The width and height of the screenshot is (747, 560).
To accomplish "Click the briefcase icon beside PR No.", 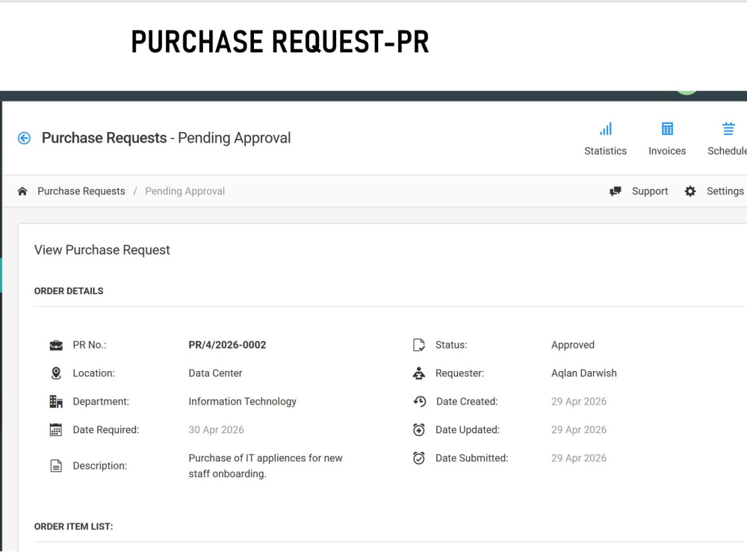I will click(56, 345).
